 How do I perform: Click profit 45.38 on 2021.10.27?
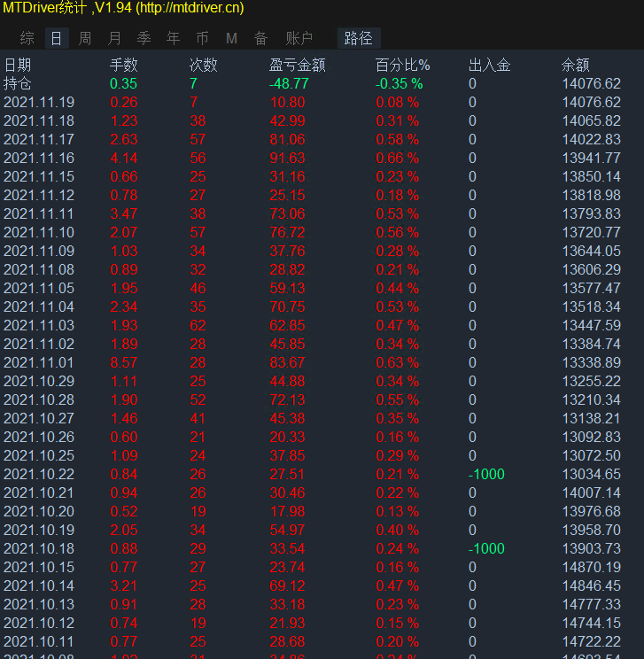287,419
